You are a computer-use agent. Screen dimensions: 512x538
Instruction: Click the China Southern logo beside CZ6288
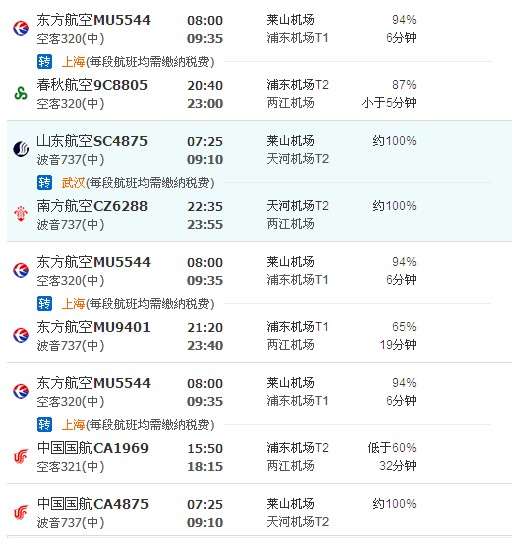pos(21,214)
